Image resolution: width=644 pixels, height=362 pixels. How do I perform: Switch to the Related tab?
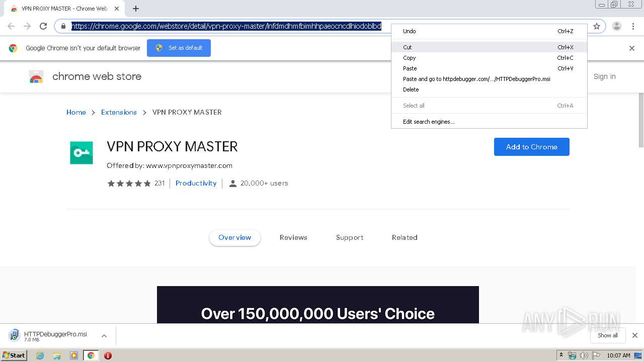click(x=405, y=237)
